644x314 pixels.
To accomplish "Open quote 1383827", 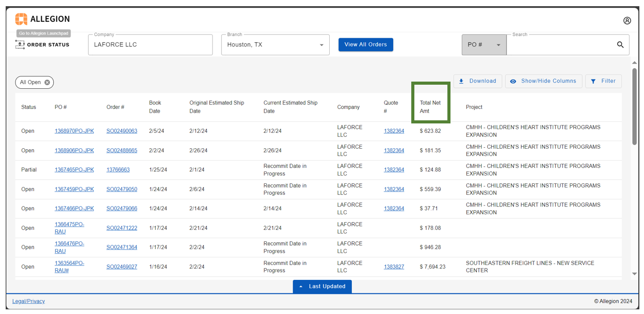I will (x=394, y=267).
